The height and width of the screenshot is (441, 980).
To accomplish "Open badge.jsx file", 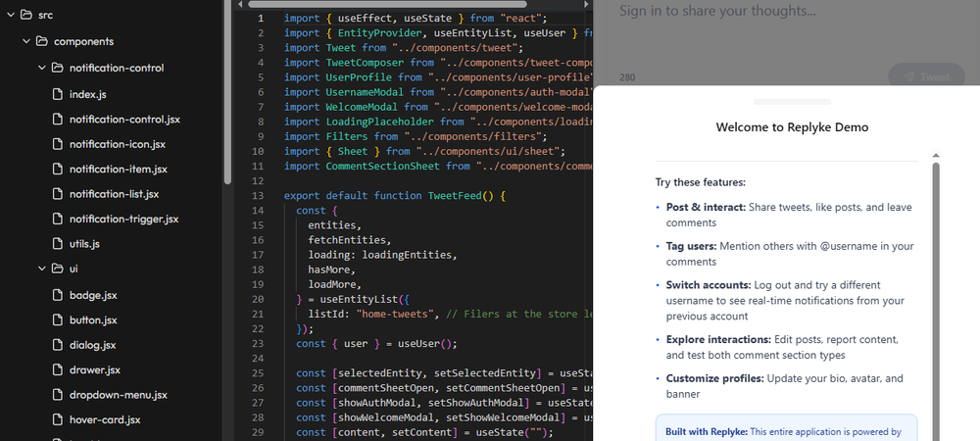I will coord(93,295).
